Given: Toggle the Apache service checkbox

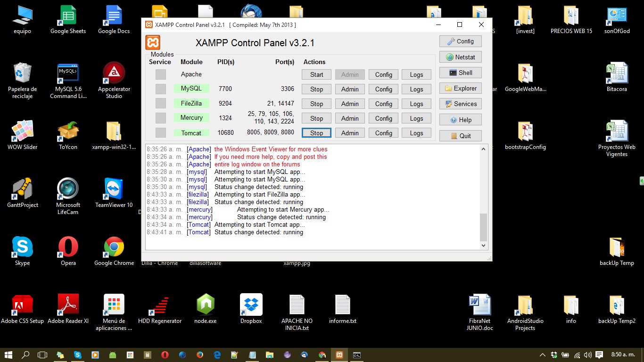Looking at the screenshot, I should click(161, 74).
